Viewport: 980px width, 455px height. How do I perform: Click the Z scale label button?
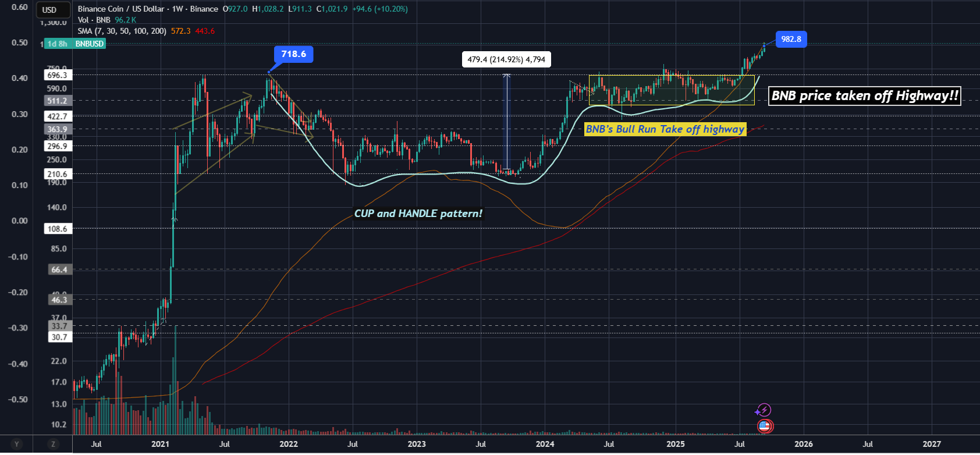(x=53, y=445)
